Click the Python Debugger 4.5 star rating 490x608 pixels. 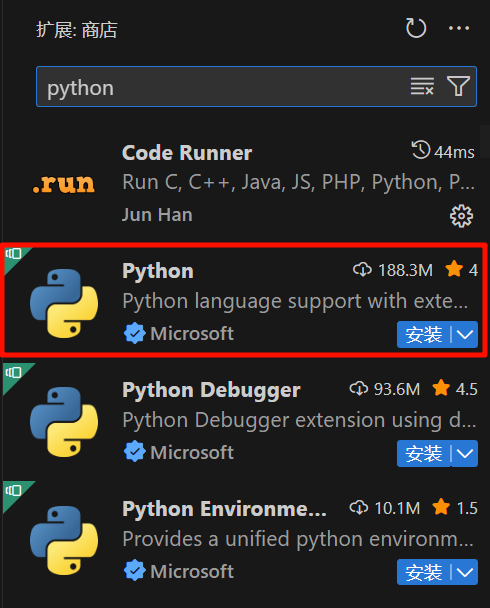[x=455, y=389]
